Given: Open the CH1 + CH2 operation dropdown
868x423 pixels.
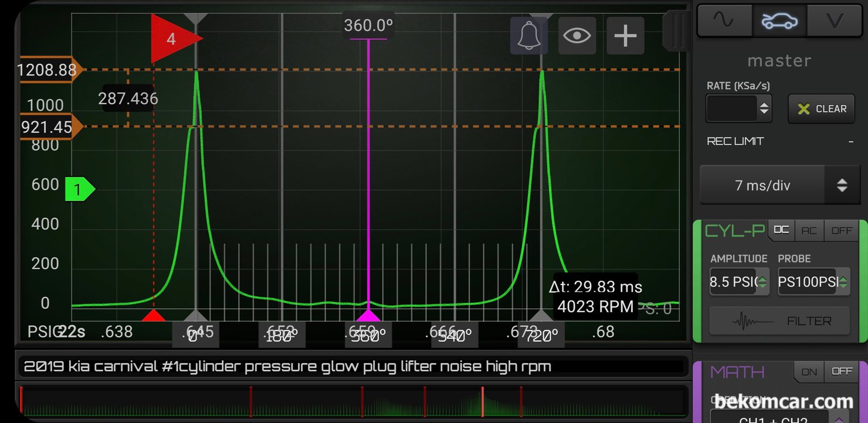Looking at the screenshot, I should tap(780, 417).
